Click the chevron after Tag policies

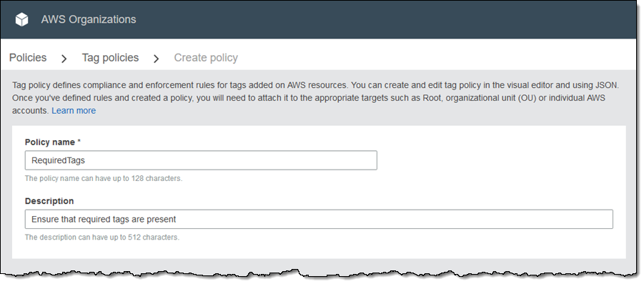click(x=156, y=59)
